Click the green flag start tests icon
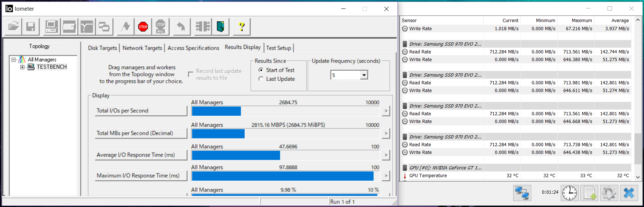The image size is (644, 207). (x=125, y=27)
